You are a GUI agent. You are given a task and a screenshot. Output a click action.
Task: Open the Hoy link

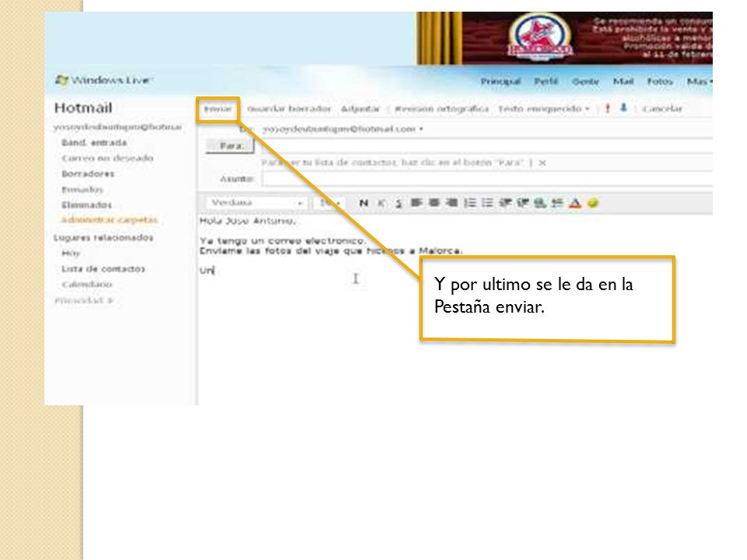pyautogui.click(x=71, y=254)
